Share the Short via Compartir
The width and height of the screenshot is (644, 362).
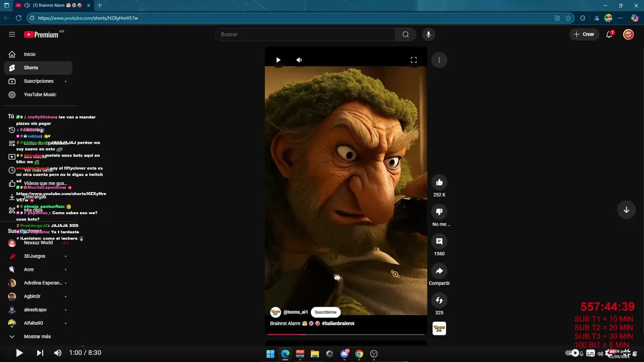(439, 271)
